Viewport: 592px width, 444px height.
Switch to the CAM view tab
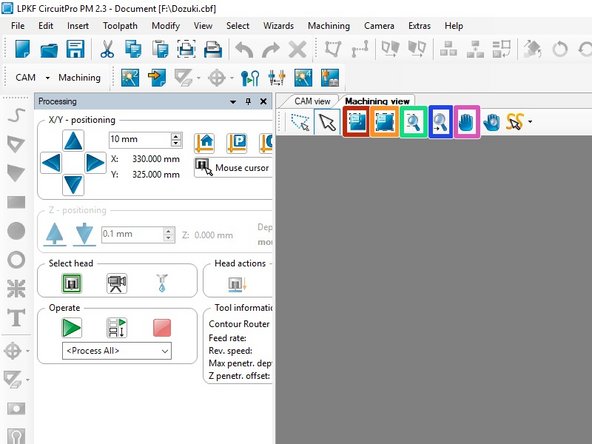click(312, 101)
